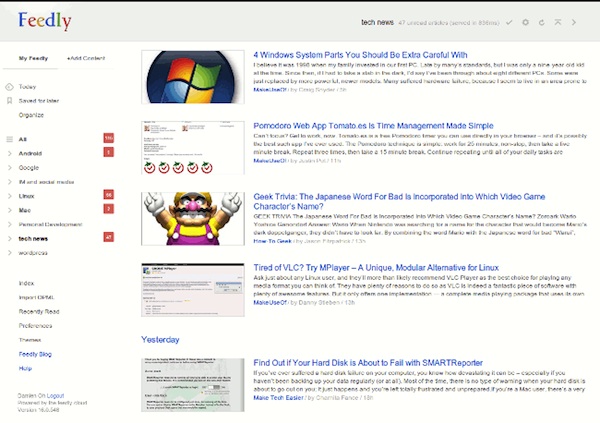Image resolution: width=600 pixels, height=423 pixels.
Task: Expand the Android category
Action: coord(10,154)
